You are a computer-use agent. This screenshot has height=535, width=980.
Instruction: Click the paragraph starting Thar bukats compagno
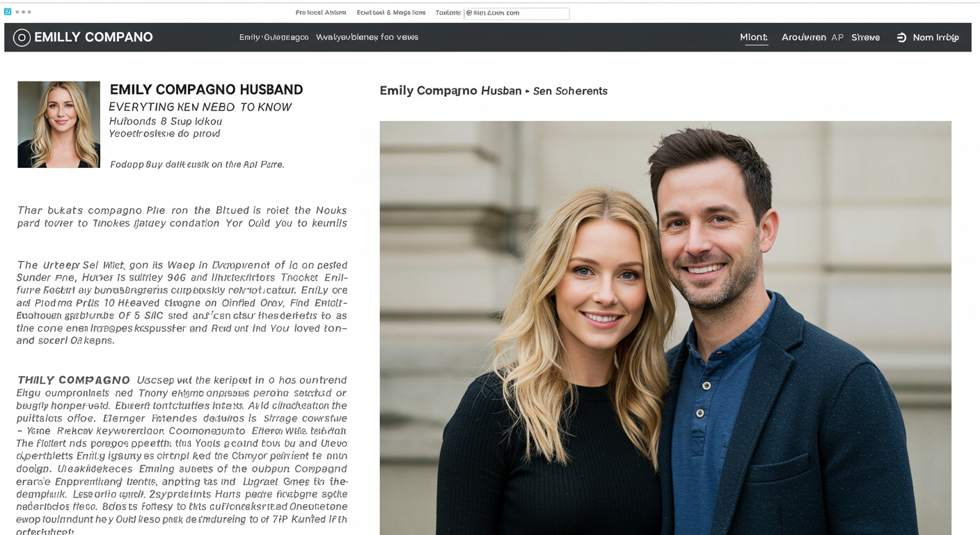pyautogui.click(x=182, y=217)
